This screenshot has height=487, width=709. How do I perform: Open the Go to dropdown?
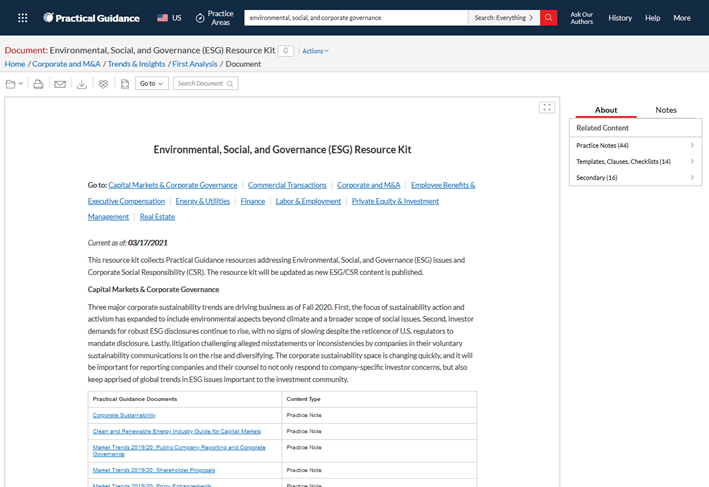[x=151, y=84]
